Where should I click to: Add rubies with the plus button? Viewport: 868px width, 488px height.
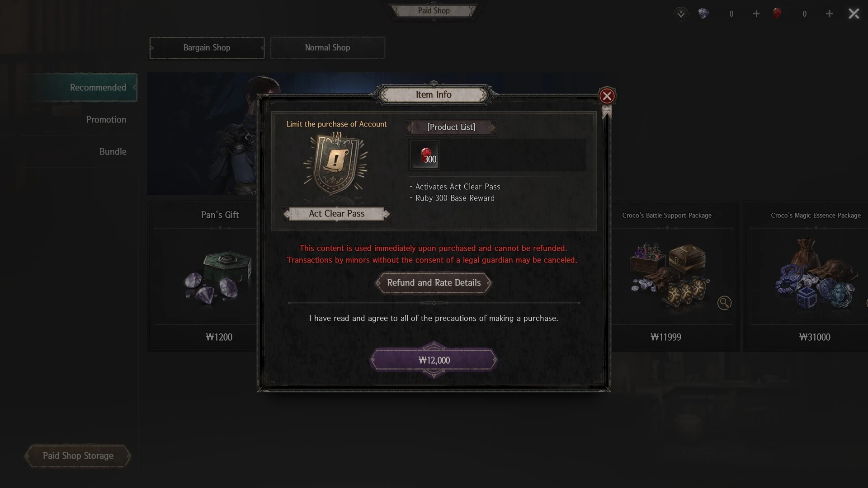tap(829, 14)
